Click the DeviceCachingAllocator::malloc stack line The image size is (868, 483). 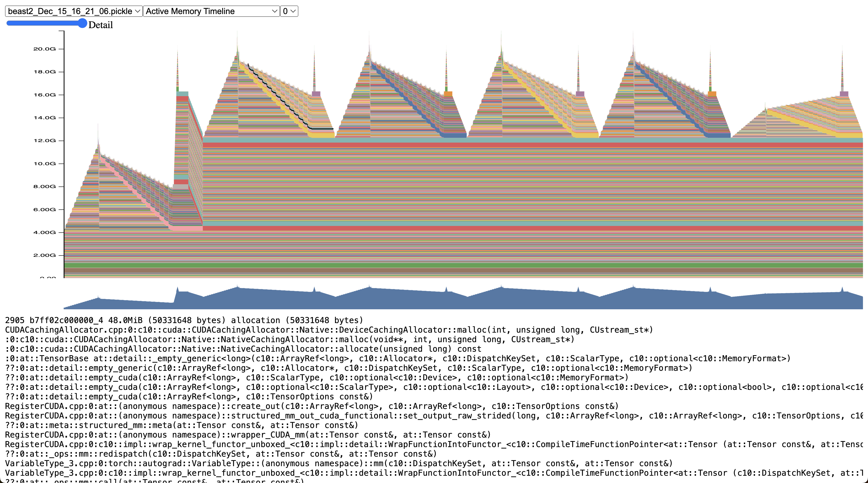[x=329, y=330]
